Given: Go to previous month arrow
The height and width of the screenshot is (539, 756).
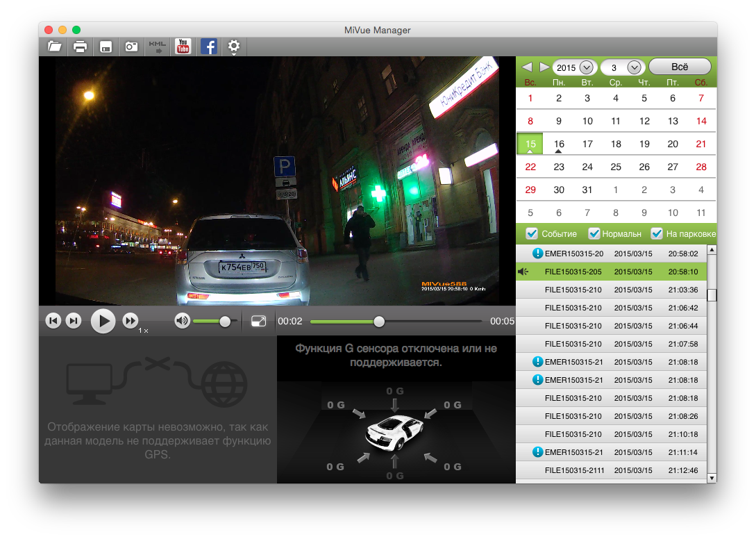Looking at the screenshot, I should click(527, 67).
